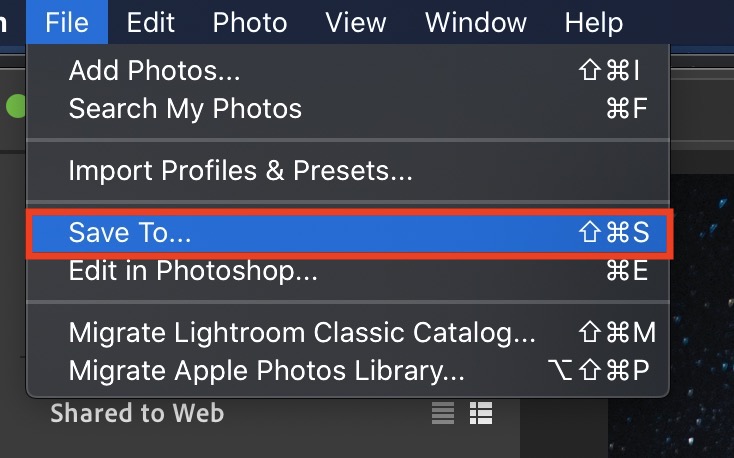Select the Save To menu option

click(130, 232)
